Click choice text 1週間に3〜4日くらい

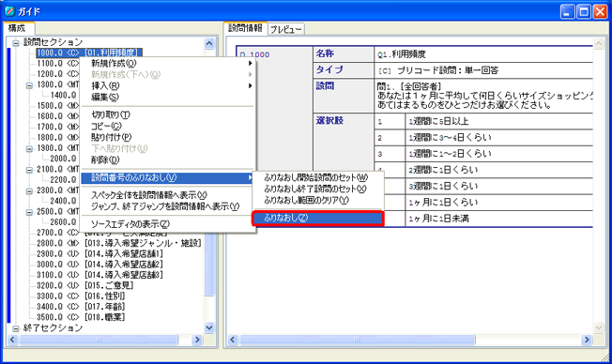point(450,137)
